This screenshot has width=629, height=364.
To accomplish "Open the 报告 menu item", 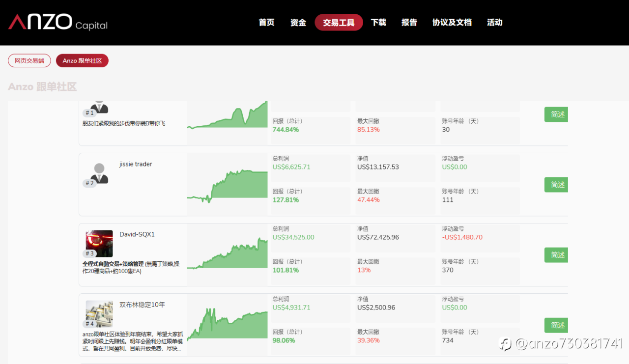I will [409, 22].
